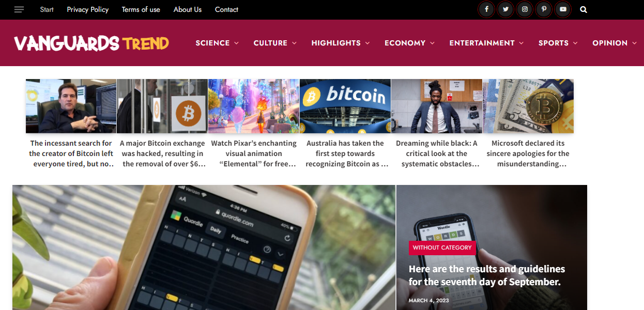
Task: Open the Pinterest social icon
Action: (x=544, y=9)
